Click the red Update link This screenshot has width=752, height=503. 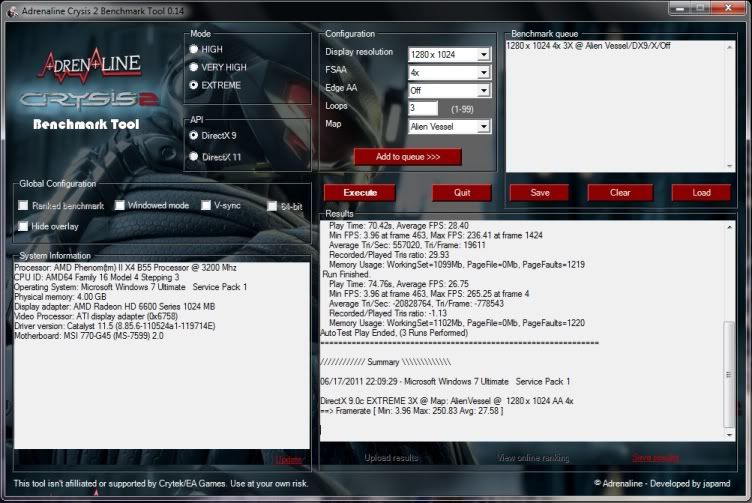pos(289,460)
